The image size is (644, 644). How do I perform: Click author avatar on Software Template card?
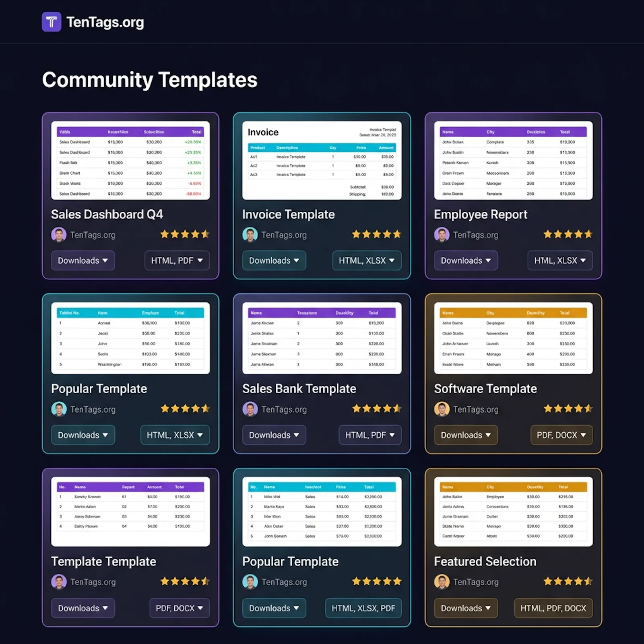pos(442,409)
